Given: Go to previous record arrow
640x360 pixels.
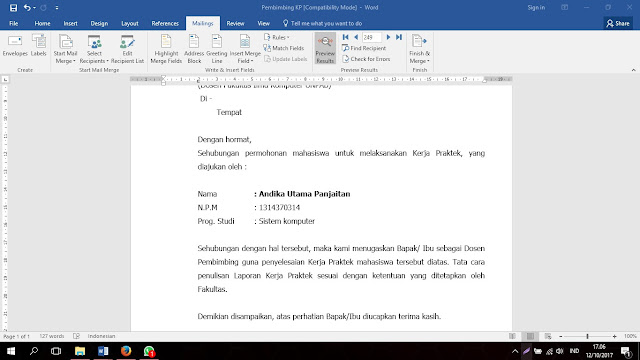Looking at the screenshot, I should (356, 37).
